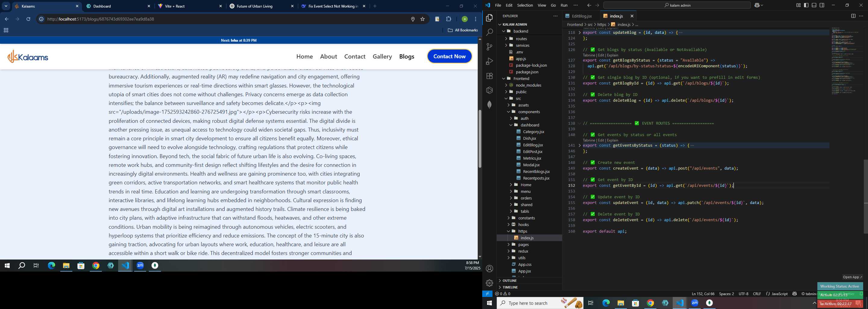Go back using VS Code navigation arrow
Image resolution: width=868 pixels, height=309 pixels.
[x=589, y=5]
